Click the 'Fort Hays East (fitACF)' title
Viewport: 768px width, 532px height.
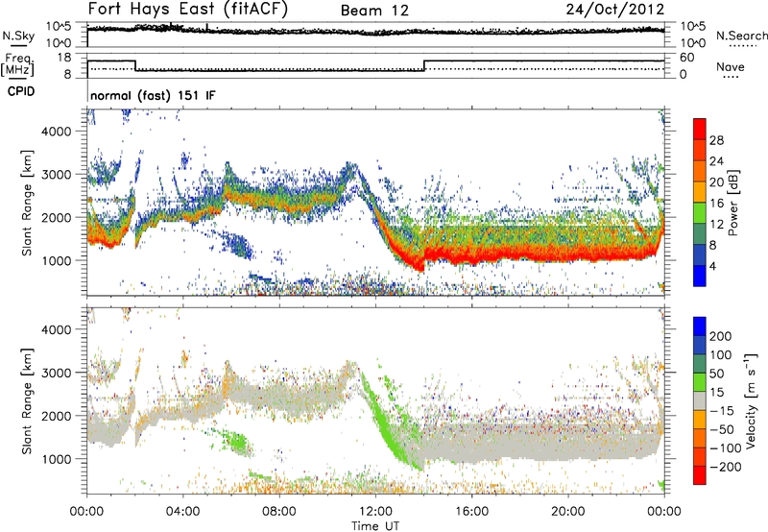(188, 9)
